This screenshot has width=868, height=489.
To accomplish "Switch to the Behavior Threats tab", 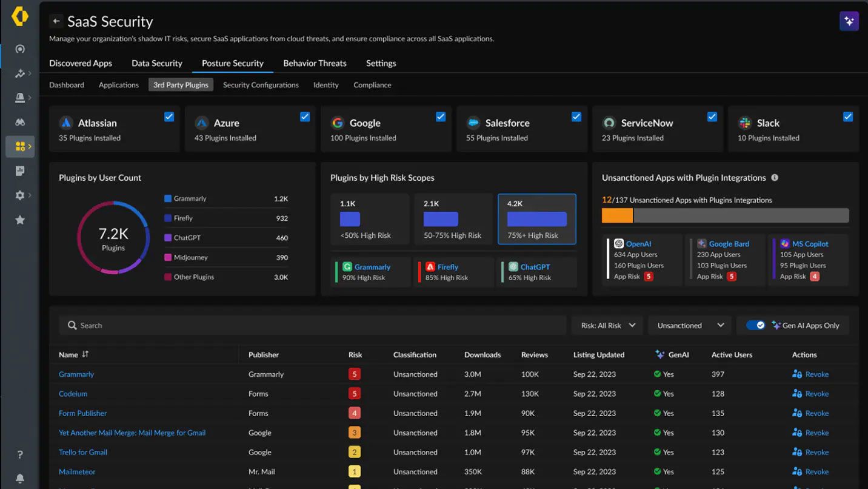I will point(315,63).
